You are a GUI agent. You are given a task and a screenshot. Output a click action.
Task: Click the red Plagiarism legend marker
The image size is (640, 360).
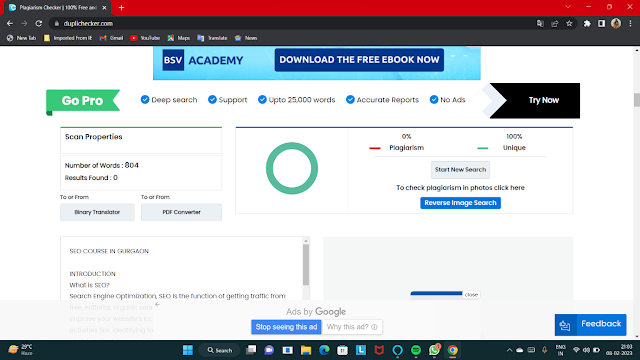click(x=375, y=148)
